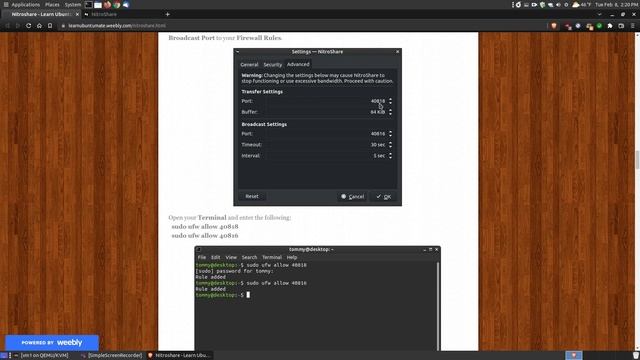This screenshot has height=360, width=640.
Task: Open the weather indicator showing 46°F
Action: 582,4
